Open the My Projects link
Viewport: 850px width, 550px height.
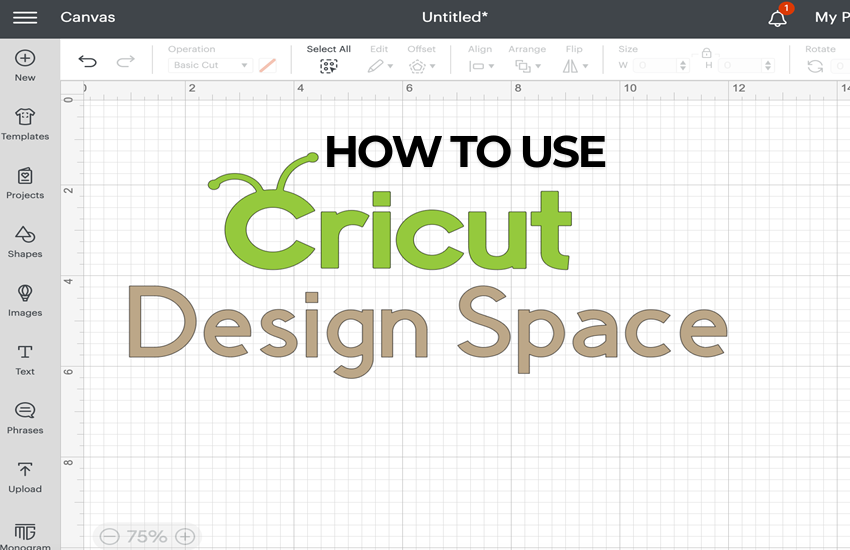coord(832,17)
